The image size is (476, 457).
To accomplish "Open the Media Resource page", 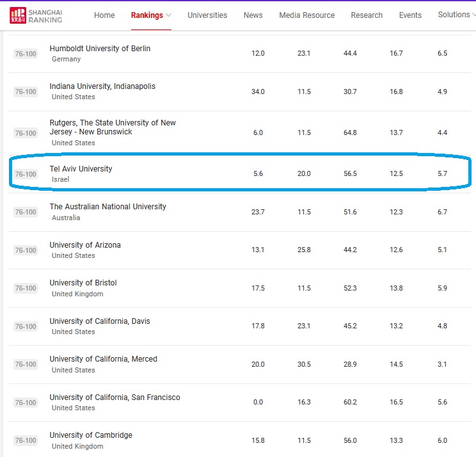I will click(x=306, y=15).
